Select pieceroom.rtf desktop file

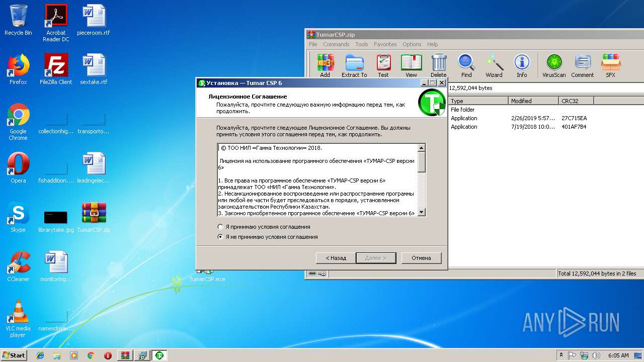[94, 20]
